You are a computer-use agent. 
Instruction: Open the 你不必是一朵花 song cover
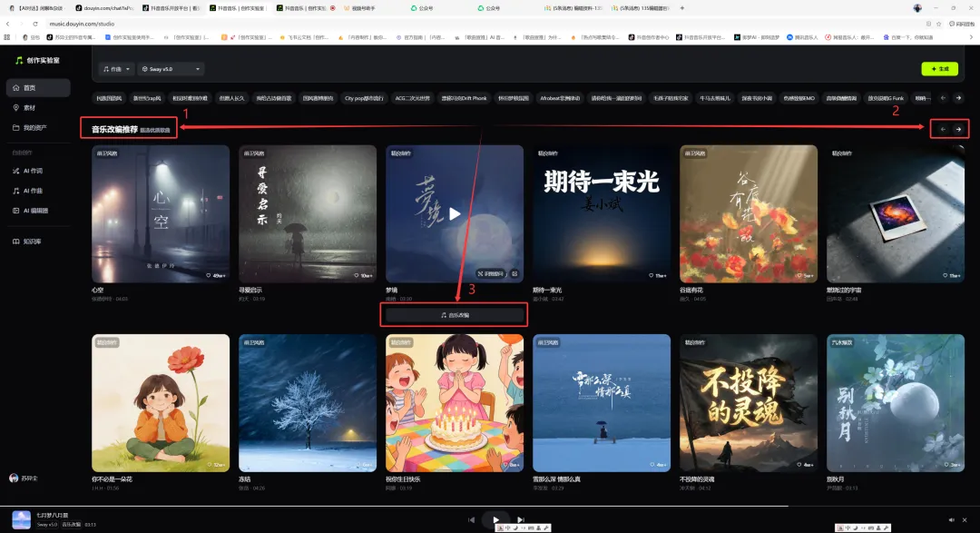point(161,403)
